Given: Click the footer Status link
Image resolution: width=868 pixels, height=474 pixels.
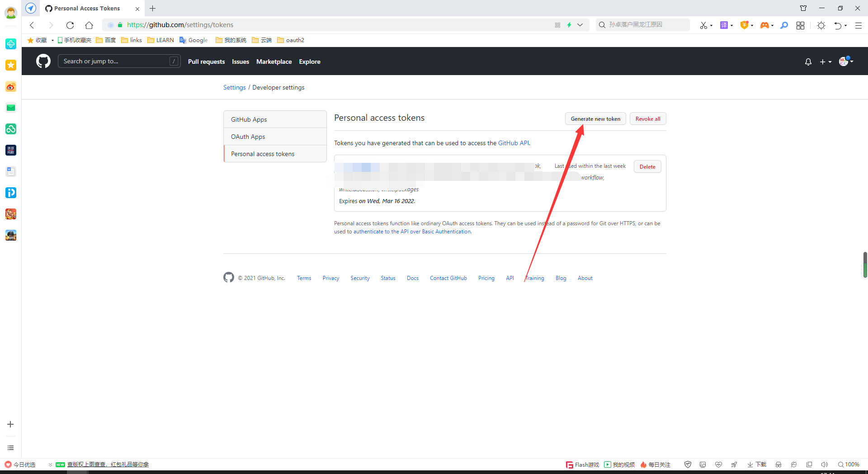Looking at the screenshot, I should pyautogui.click(x=388, y=278).
